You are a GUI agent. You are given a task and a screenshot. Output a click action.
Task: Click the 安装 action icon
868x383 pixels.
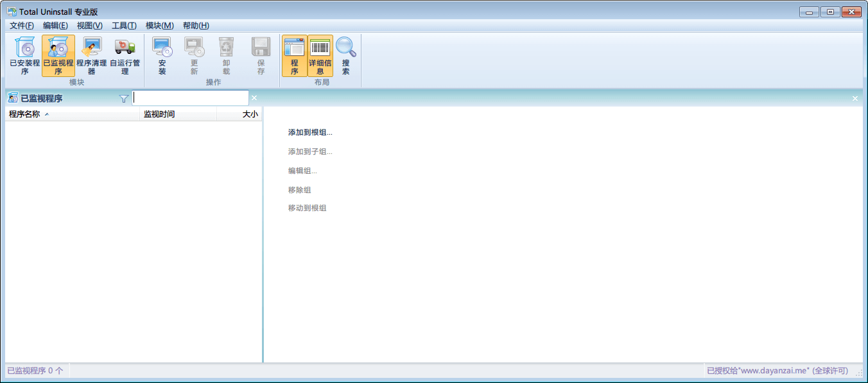[161, 56]
